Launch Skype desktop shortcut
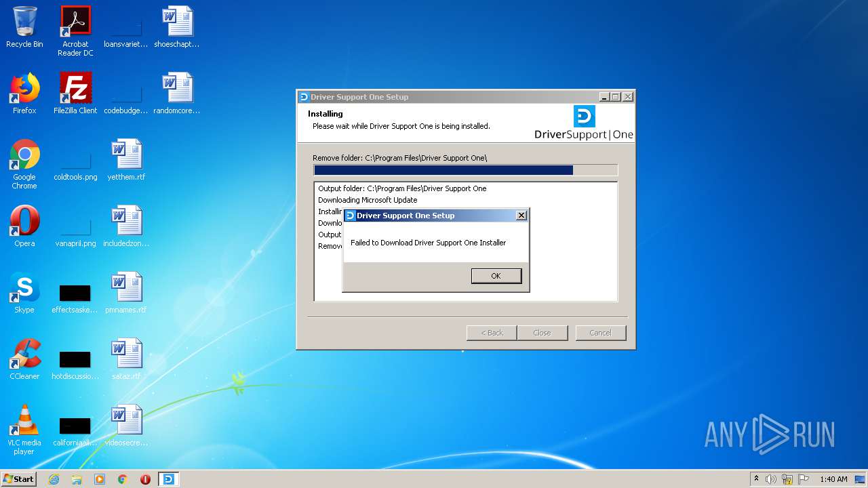This screenshot has width=868, height=488. 24,293
